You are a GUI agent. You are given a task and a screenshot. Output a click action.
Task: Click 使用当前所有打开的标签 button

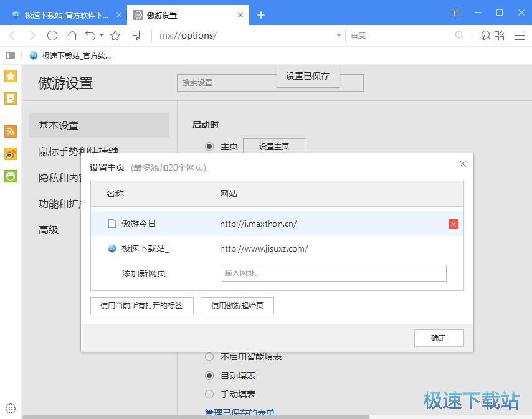pos(142,306)
